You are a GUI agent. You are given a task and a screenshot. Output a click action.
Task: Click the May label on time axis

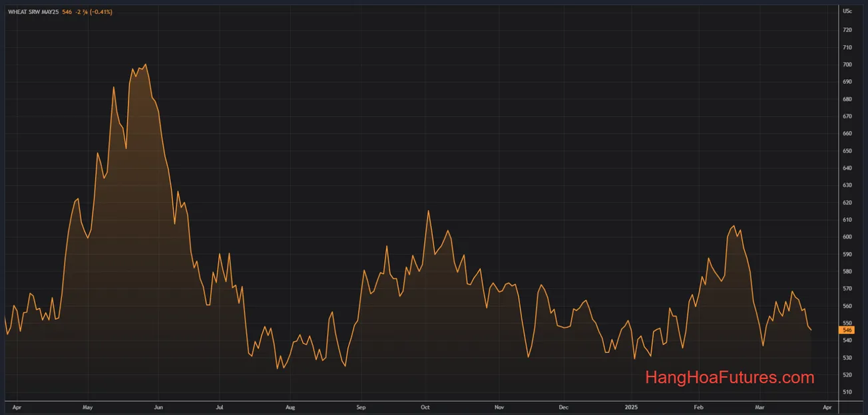[87, 406]
